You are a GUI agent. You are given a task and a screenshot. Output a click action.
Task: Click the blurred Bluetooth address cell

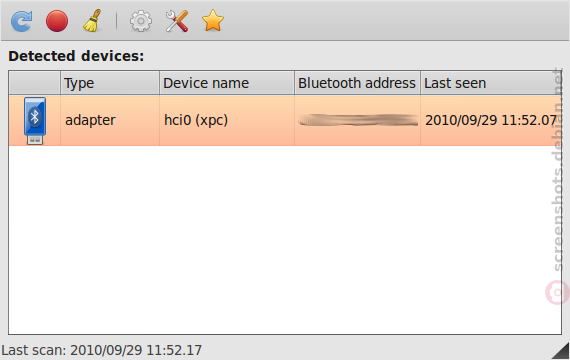pyautogui.click(x=357, y=120)
